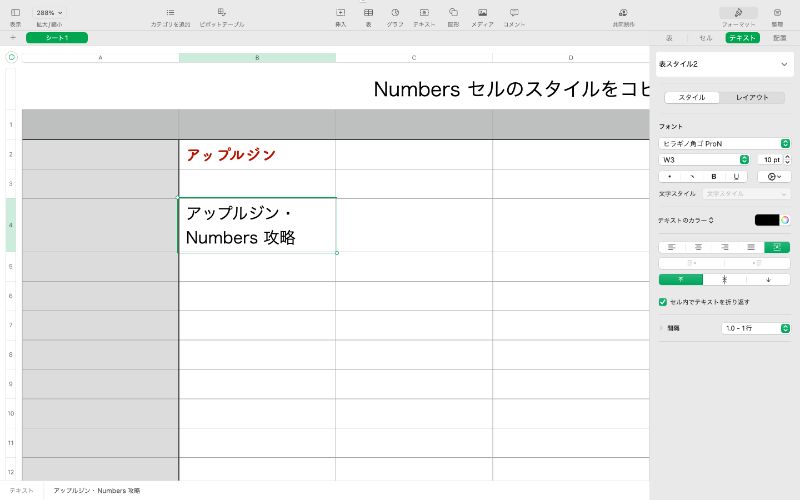Align text to middle of cell vertically
Image resolution: width=800 pixels, height=500 pixels.
click(724, 280)
